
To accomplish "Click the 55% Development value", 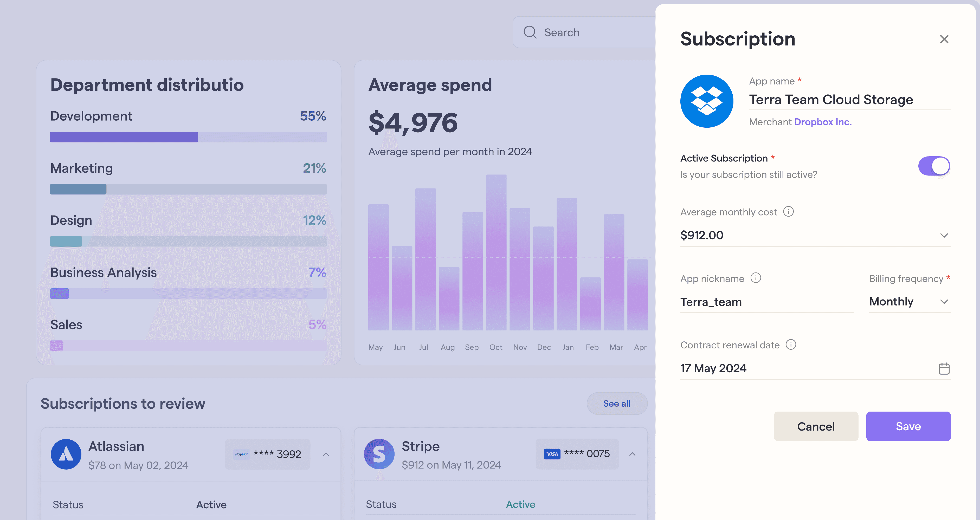I will 313,116.
